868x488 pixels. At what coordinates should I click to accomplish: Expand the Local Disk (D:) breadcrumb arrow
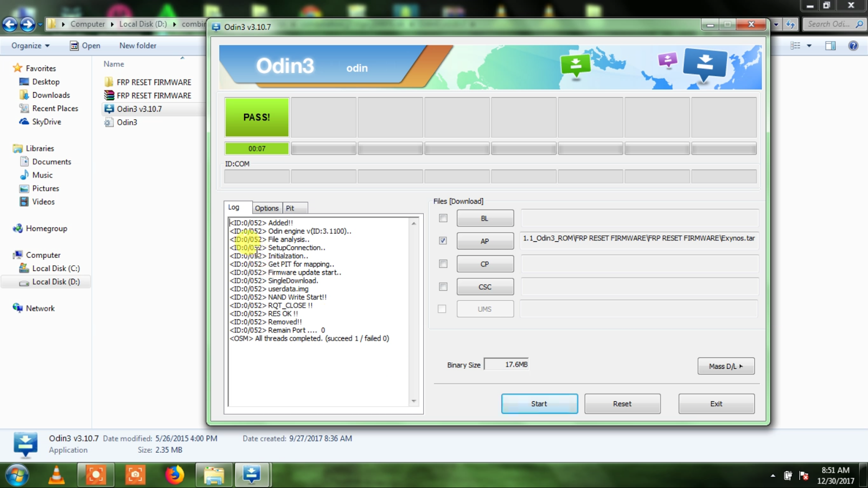pos(174,24)
